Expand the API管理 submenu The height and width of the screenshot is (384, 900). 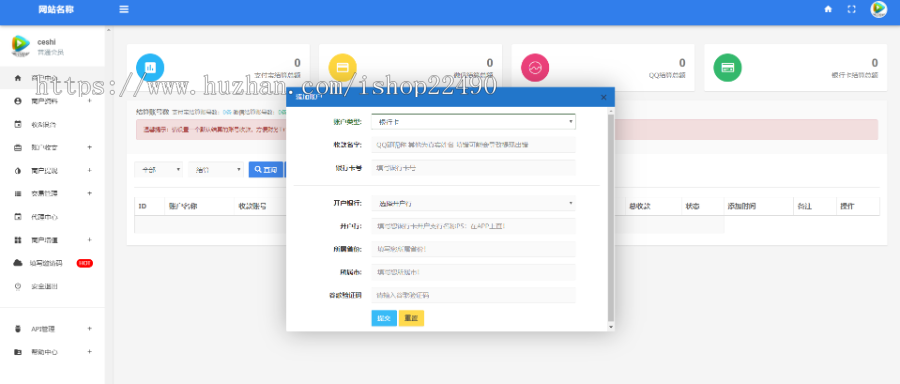pyautogui.click(x=90, y=329)
